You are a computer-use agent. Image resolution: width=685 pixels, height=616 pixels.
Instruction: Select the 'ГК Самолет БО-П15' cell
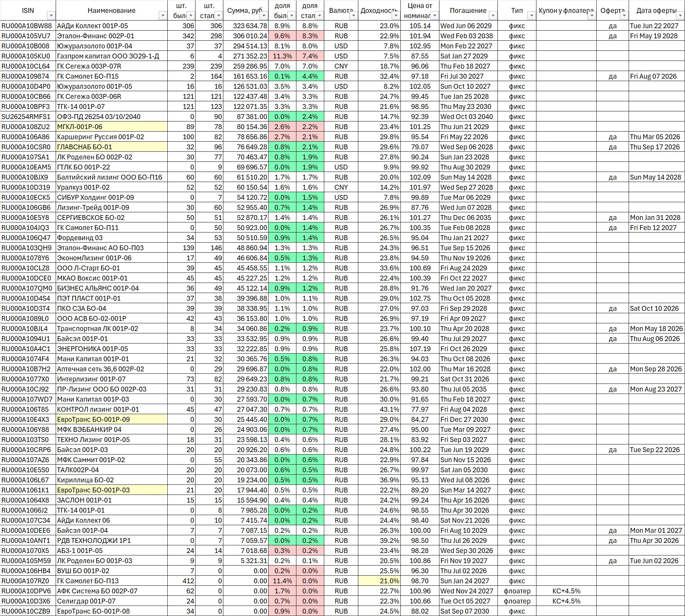(112, 76)
